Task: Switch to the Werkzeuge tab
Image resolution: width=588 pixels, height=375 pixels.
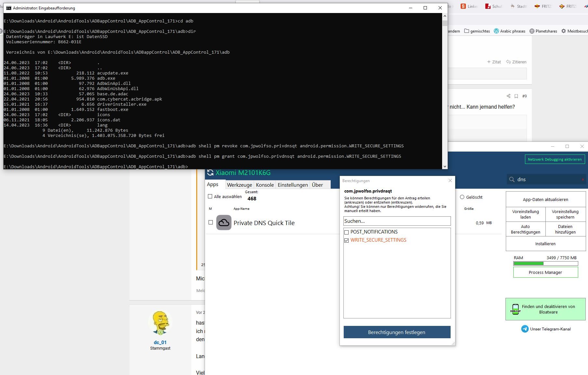Action: pyautogui.click(x=239, y=185)
